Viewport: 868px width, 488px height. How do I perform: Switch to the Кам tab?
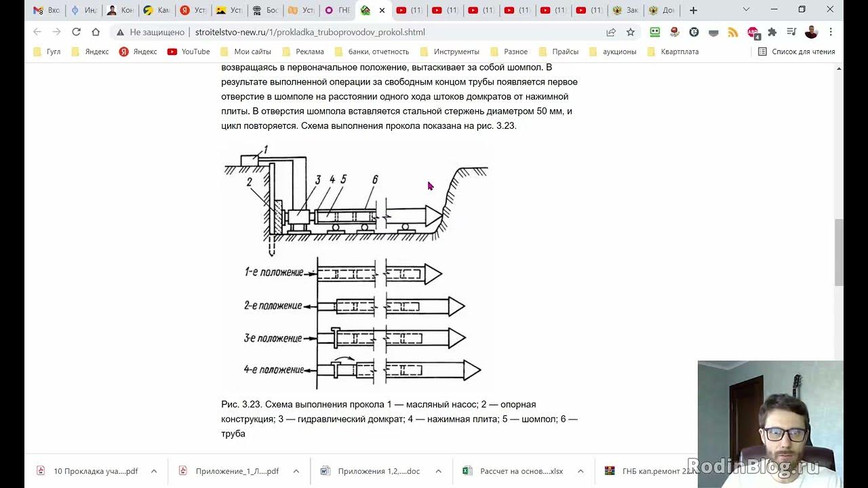pos(157,10)
